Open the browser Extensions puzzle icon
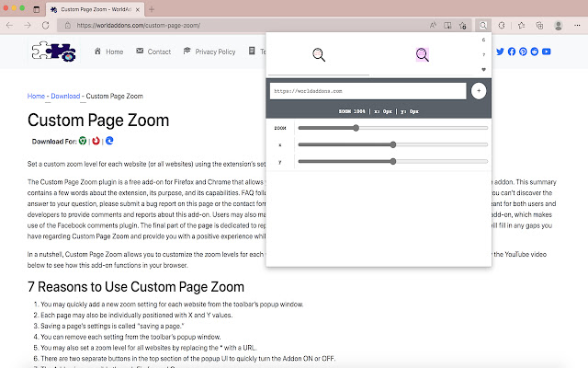 [502, 26]
